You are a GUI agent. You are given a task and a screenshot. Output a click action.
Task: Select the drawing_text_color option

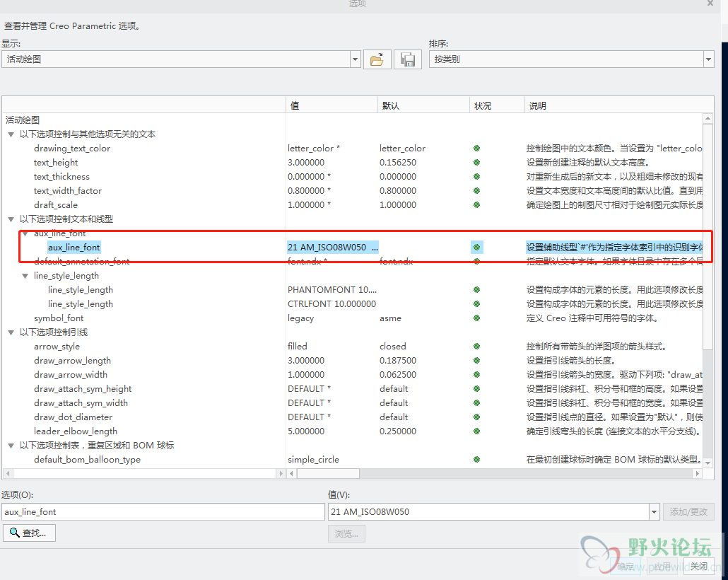click(72, 149)
